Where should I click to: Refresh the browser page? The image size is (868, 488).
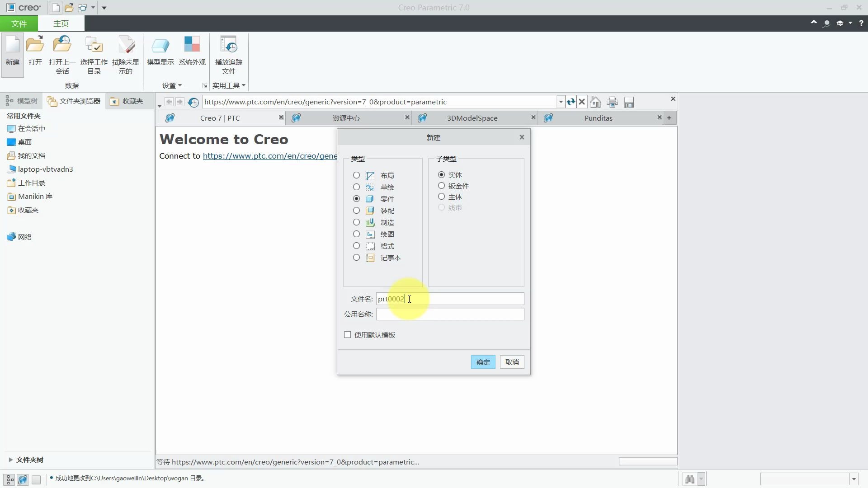coord(571,102)
